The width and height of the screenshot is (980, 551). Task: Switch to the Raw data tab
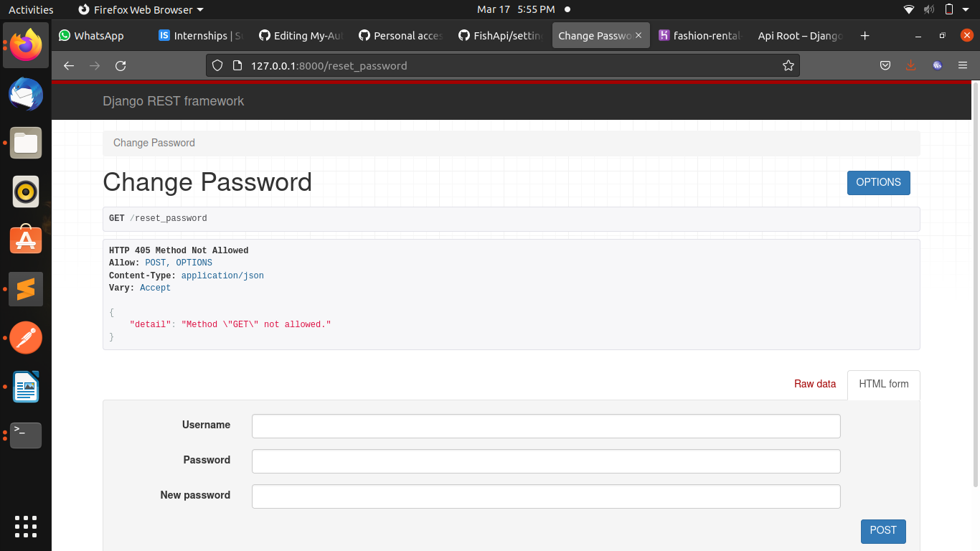(x=814, y=384)
